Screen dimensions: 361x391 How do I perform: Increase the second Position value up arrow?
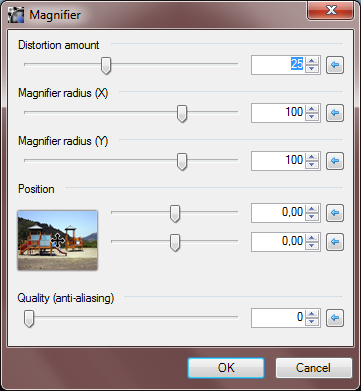(x=312, y=238)
